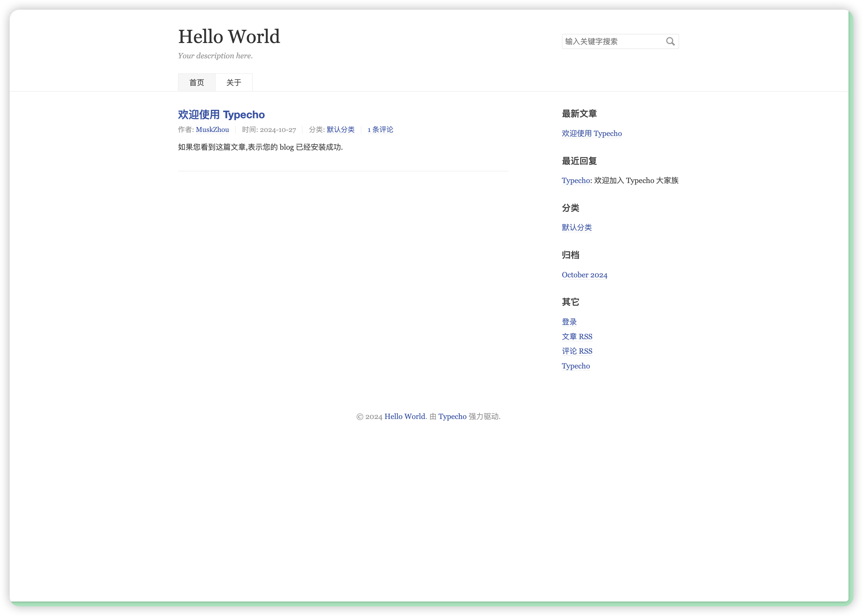Image resolution: width=863 pixels, height=616 pixels.
Task: Click Typecho link in footer
Action: 452,417
